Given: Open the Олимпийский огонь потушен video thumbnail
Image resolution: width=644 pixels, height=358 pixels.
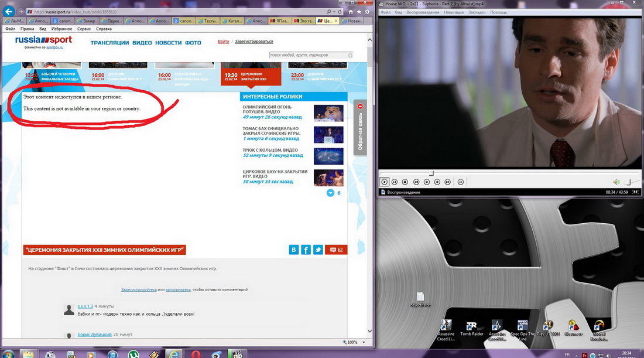Looking at the screenshot, I should pyautogui.click(x=328, y=114).
